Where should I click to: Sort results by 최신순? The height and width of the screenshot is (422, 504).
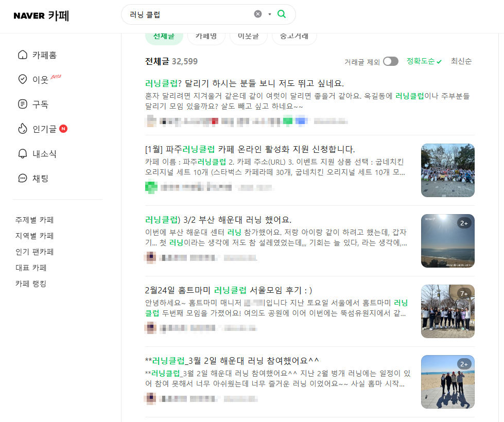click(x=461, y=61)
